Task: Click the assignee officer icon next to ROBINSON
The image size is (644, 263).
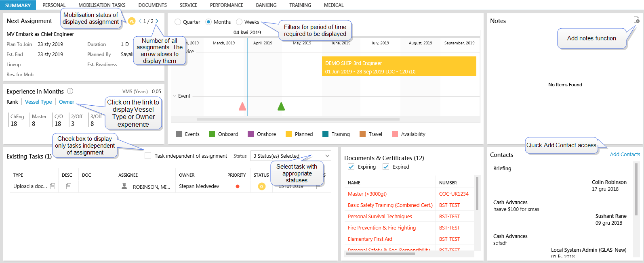Action: 124,186
